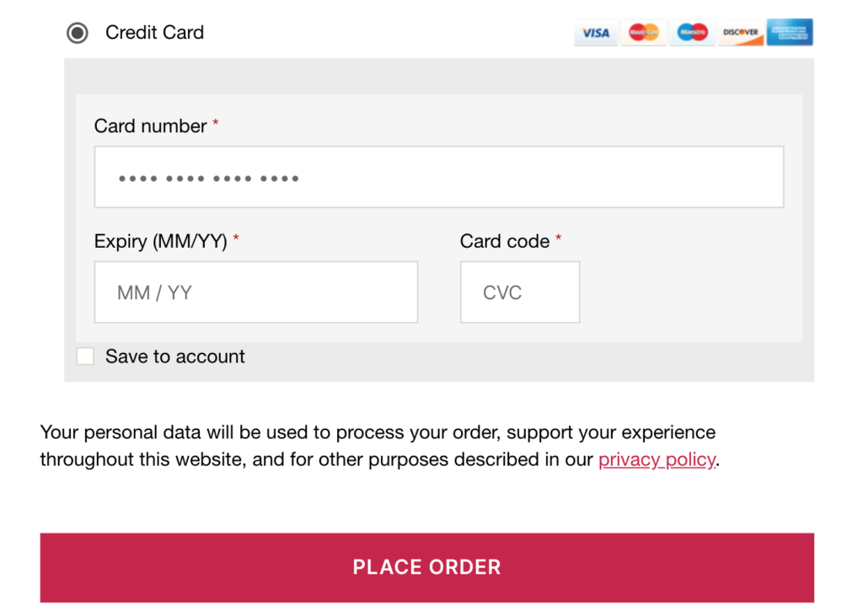This screenshot has height=616, width=863.
Task: Select the Credit Card radio button
Action: pyautogui.click(x=78, y=33)
